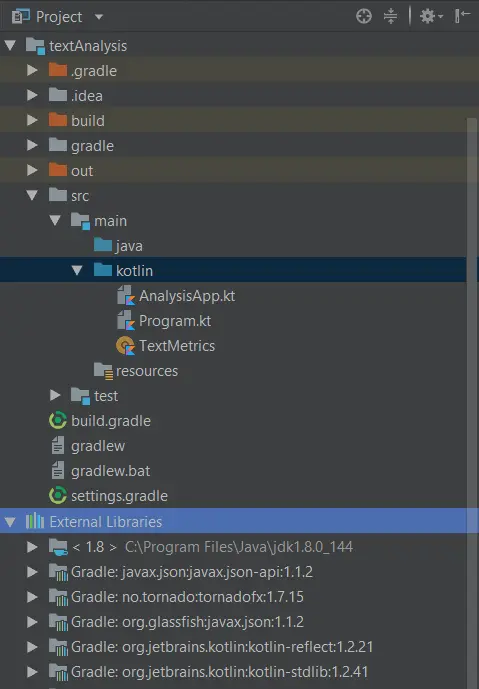Select the Program.kt file

click(175, 321)
